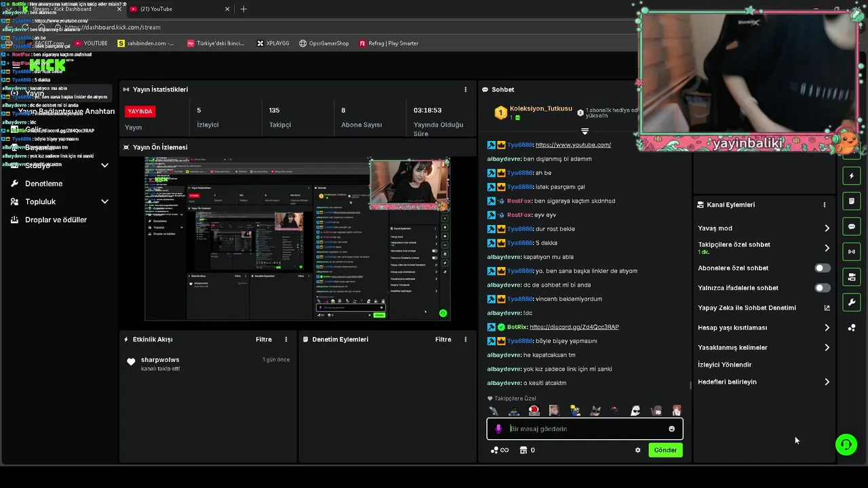The height and width of the screenshot is (488, 868).
Task: Open Filtre in Denetim Eylemleri panel
Action: (443, 340)
